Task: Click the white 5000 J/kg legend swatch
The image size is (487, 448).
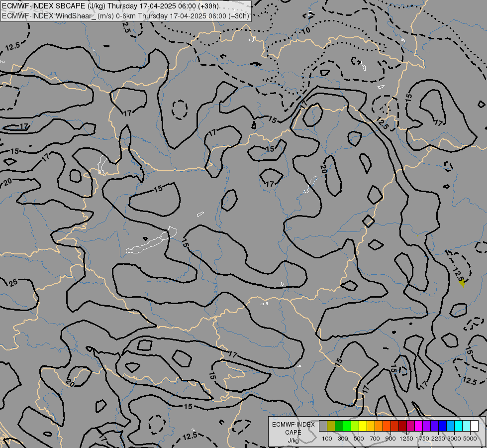Action: pos(474,426)
